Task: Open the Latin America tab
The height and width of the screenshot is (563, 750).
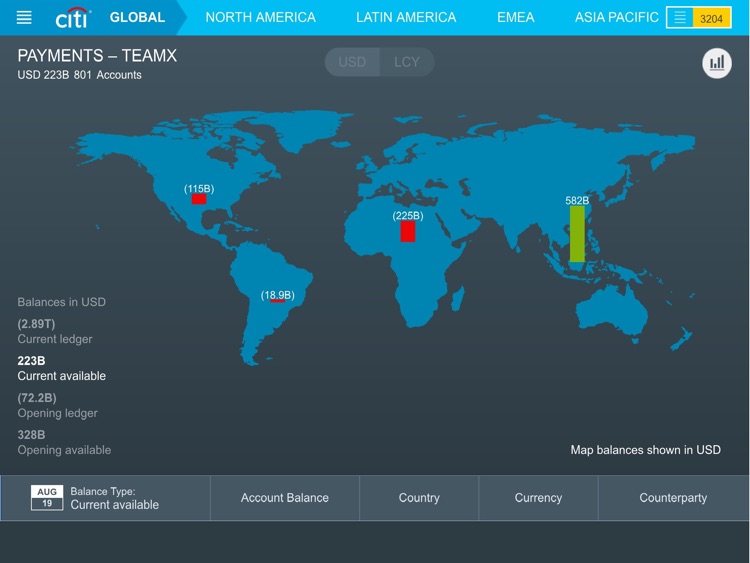Action: (406, 17)
